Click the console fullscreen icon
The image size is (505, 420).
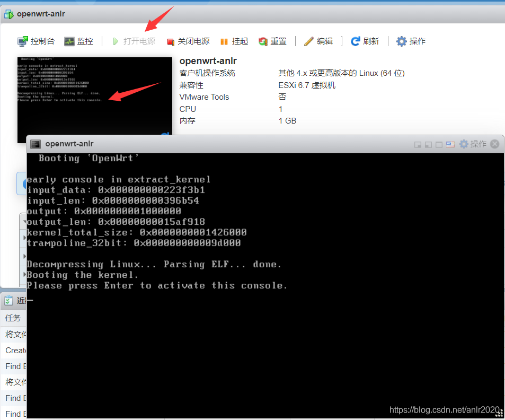point(439,145)
